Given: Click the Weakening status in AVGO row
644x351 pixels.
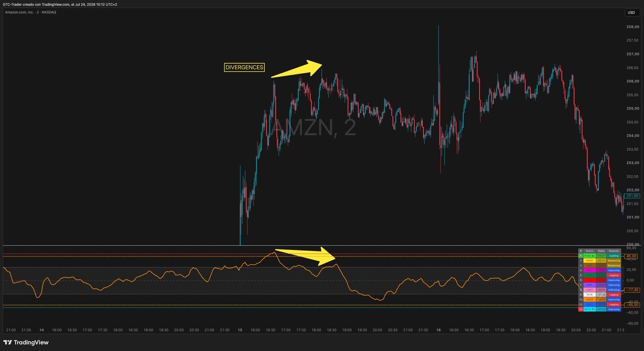Looking at the screenshot, I should [x=614, y=261].
